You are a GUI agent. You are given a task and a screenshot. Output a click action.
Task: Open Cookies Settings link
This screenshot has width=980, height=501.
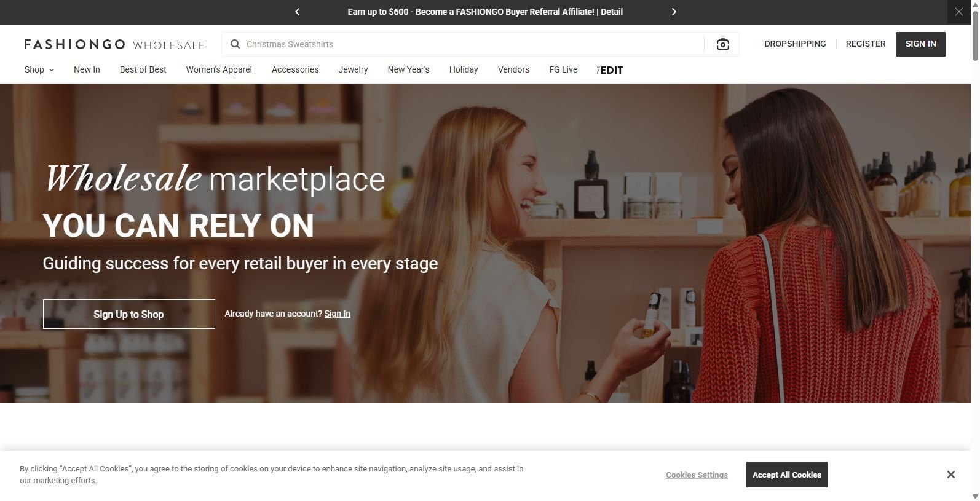point(697,475)
